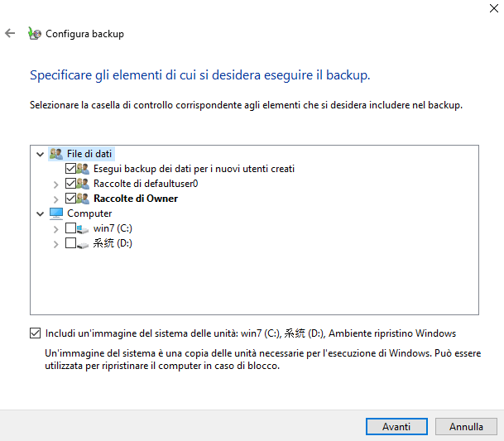Uncheck backup for newly created users
The image size is (504, 441).
(x=70, y=169)
